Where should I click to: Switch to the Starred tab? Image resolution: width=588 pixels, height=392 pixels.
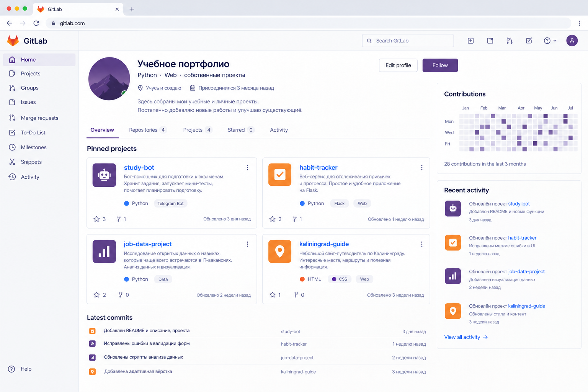click(x=241, y=130)
